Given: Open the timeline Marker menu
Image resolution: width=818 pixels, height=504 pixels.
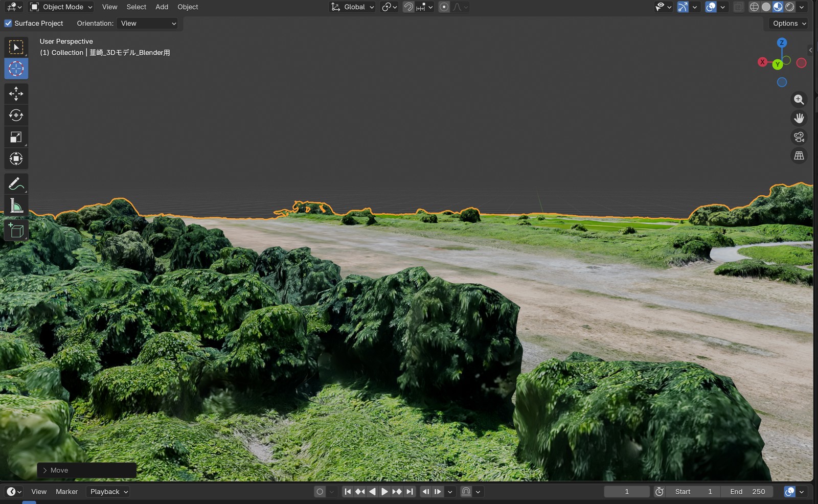Looking at the screenshot, I should (x=67, y=492).
